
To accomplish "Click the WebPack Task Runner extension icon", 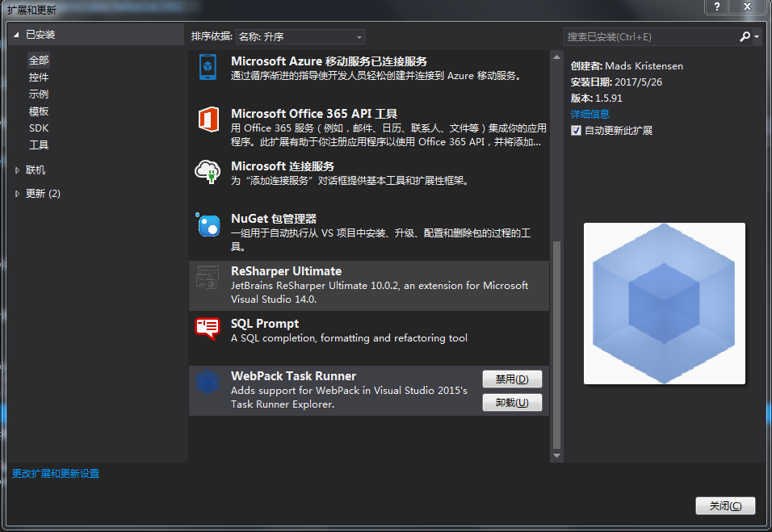I will 208,382.
